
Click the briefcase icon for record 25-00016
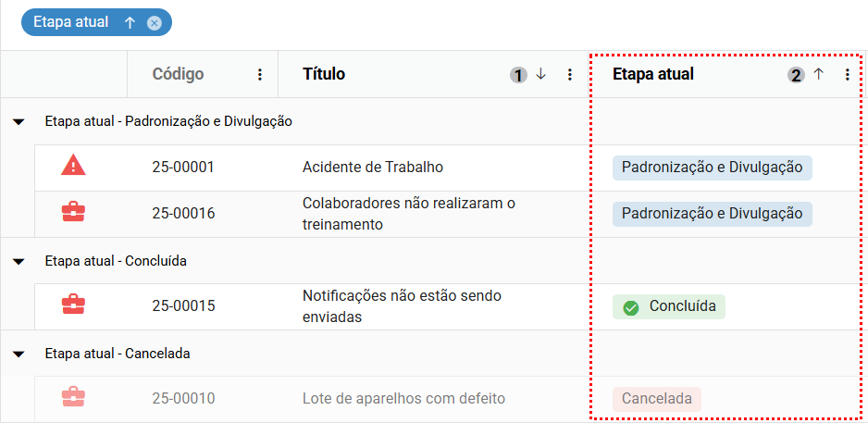click(73, 213)
